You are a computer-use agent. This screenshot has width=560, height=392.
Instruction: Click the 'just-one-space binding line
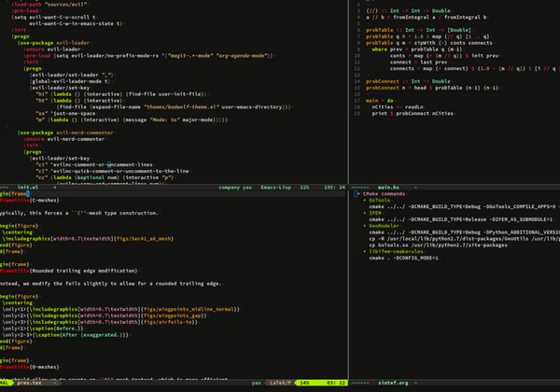click(65, 114)
